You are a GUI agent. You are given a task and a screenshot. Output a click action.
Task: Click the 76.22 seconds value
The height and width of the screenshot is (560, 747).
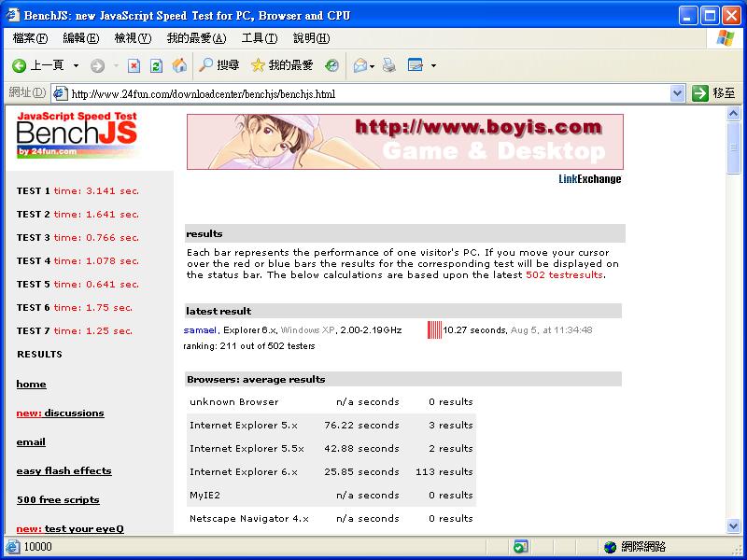[x=361, y=426]
